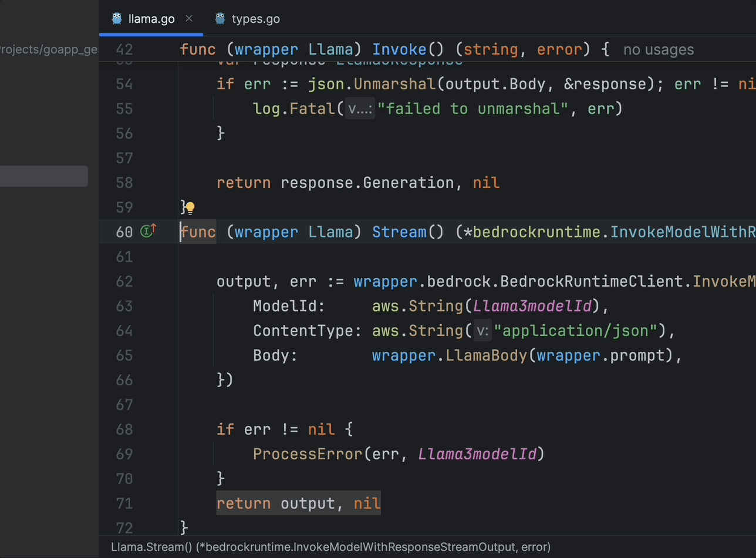This screenshot has height=558, width=756.
Task: Click the 'no usages' hint beside Invoke
Action: click(x=657, y=49)
